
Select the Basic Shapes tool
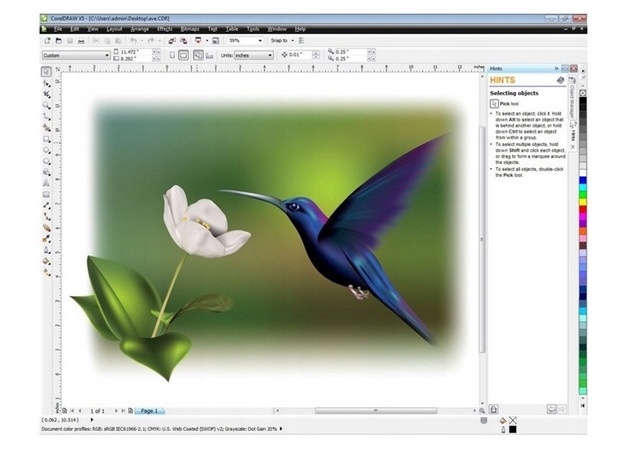click(x=47, y=173)
